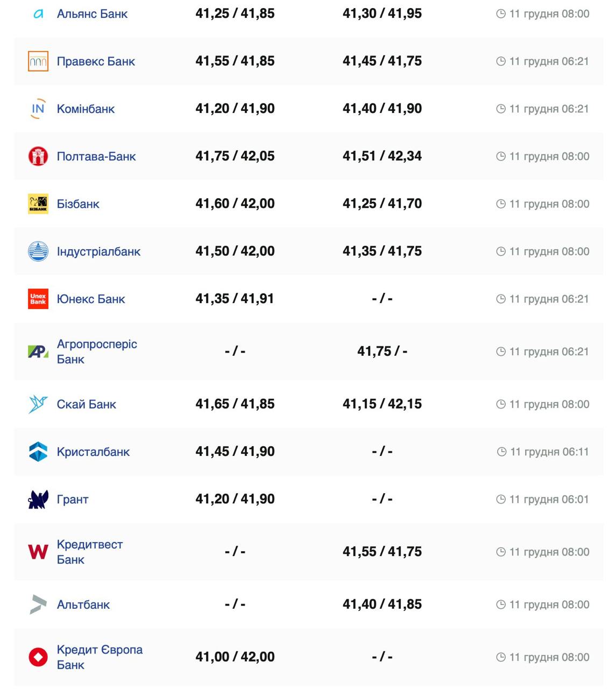Click the red Unex Bank logo icon
616x689 pixels.
[38, 299]
